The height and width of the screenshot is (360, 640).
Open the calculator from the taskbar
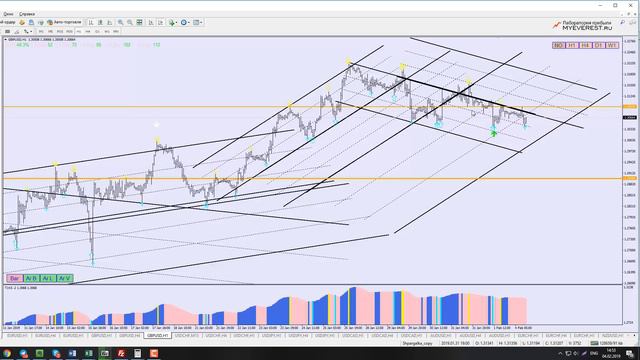tap(138, 353)
